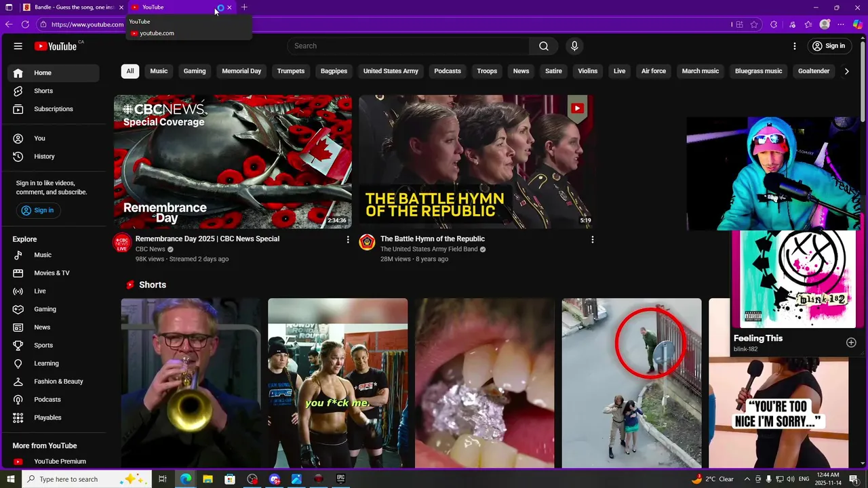Select the Bluegrass music chip
This screenshot has height=488, width=868.
pyautogui.click(x=758, y=71)
